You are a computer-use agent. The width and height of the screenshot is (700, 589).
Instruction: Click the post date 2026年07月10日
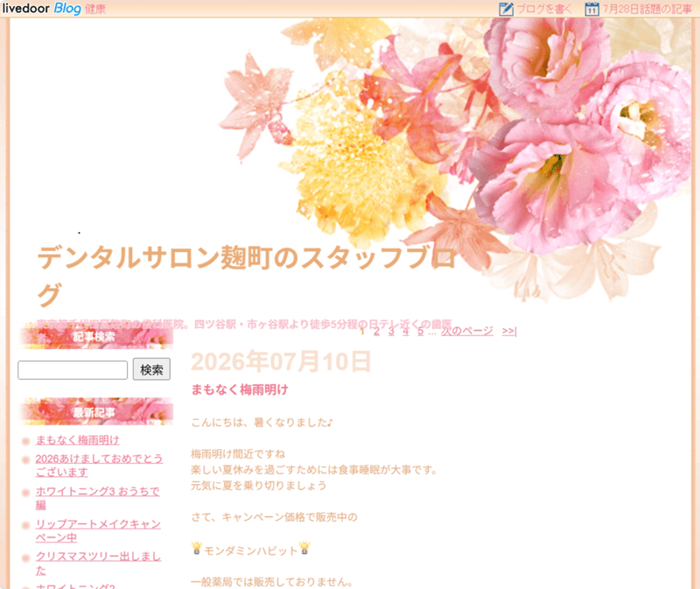point(281,361)
